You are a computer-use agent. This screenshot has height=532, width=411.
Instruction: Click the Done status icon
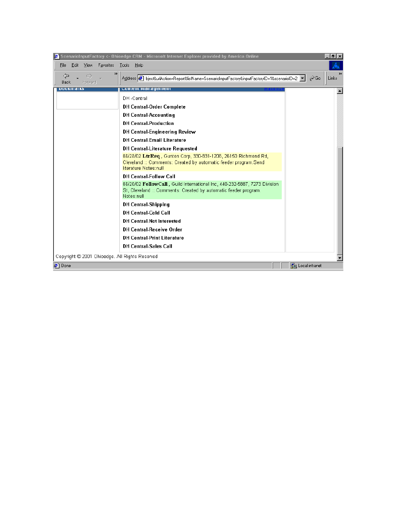click(56, 266)
